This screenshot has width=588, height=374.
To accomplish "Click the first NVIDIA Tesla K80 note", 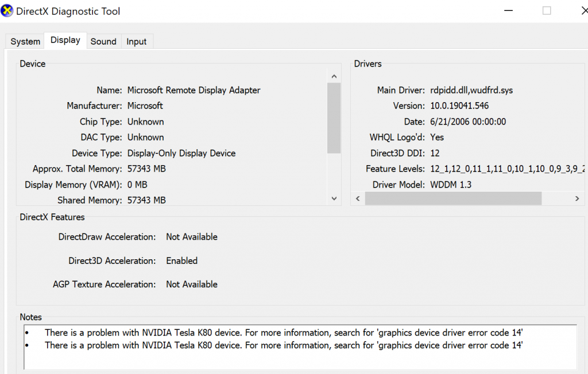I will (284, 333).
